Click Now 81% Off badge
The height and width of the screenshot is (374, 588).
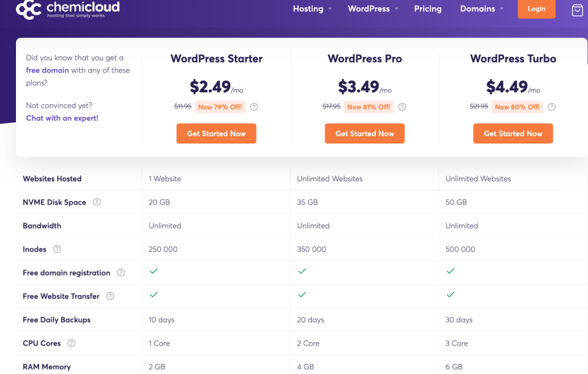coord(368,107)
